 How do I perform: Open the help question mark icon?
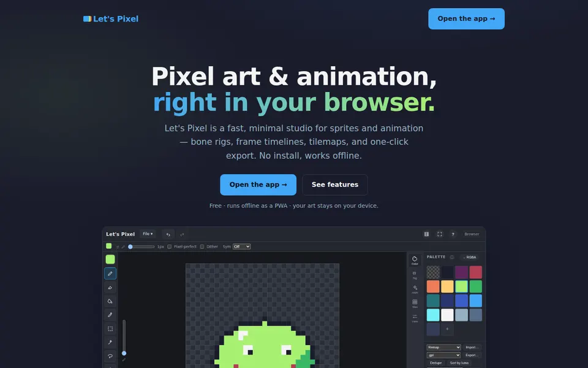point(453,234)
